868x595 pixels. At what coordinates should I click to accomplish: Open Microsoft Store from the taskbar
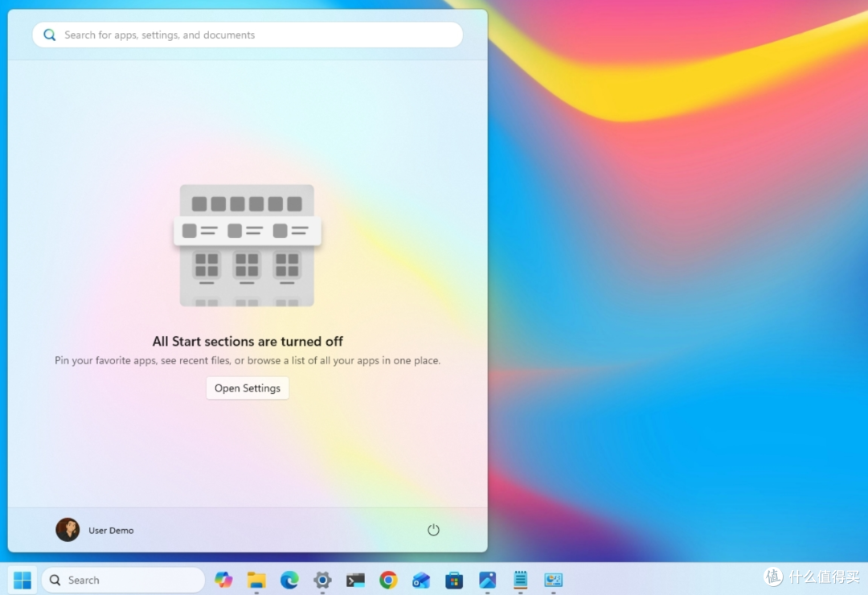(454, 580)
